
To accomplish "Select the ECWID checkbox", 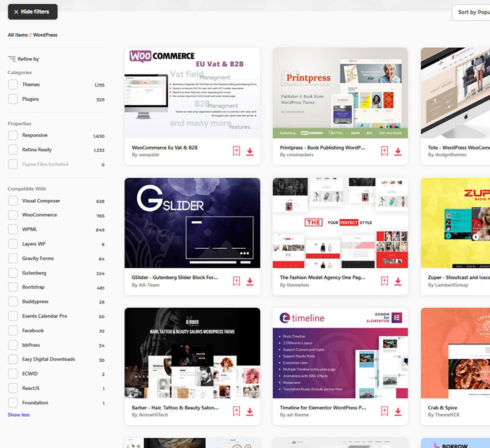I will [x=13, y=374].
